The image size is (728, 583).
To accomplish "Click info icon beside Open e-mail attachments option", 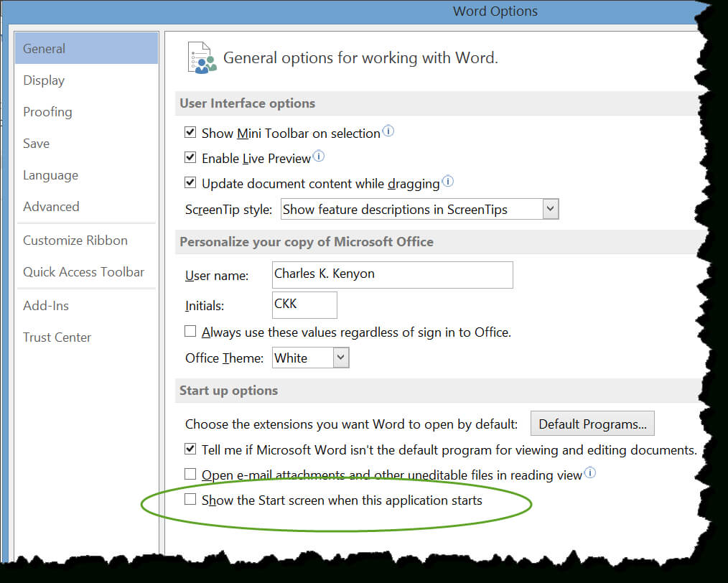I will 589,473.
